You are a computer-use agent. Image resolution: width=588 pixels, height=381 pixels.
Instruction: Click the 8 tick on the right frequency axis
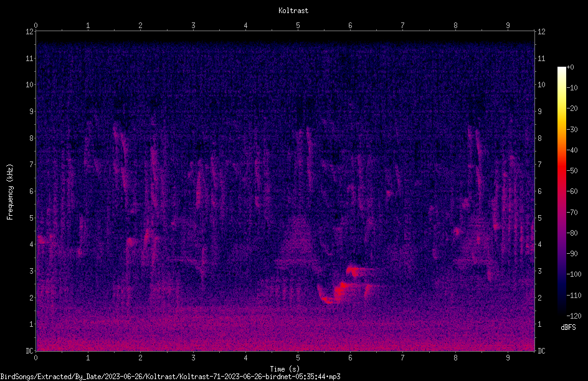(539, 138)
